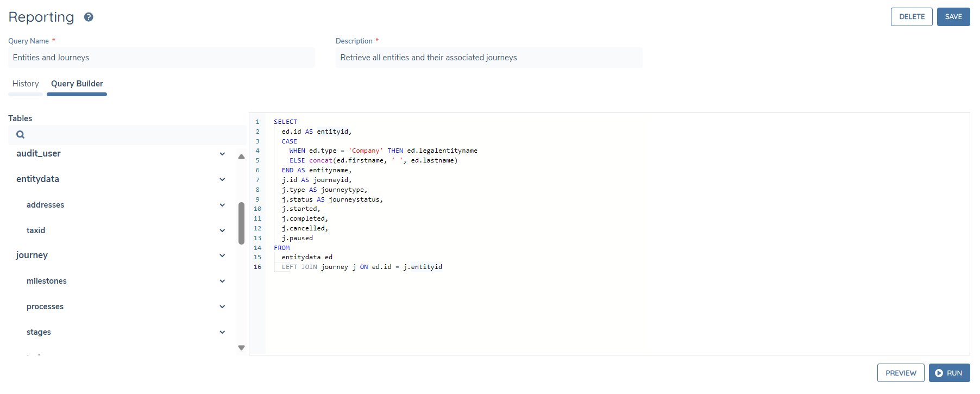This screenshot has width=980, height=394.
Task: Click the tables list scroll-down arrow
Action: [241, 348]
